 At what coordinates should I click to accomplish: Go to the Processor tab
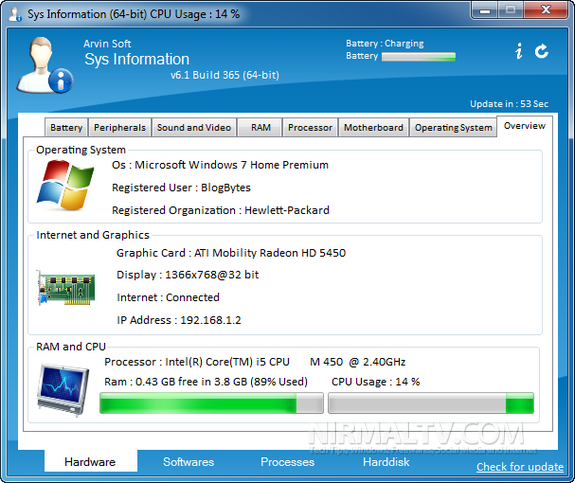click(x=310, y=128)
